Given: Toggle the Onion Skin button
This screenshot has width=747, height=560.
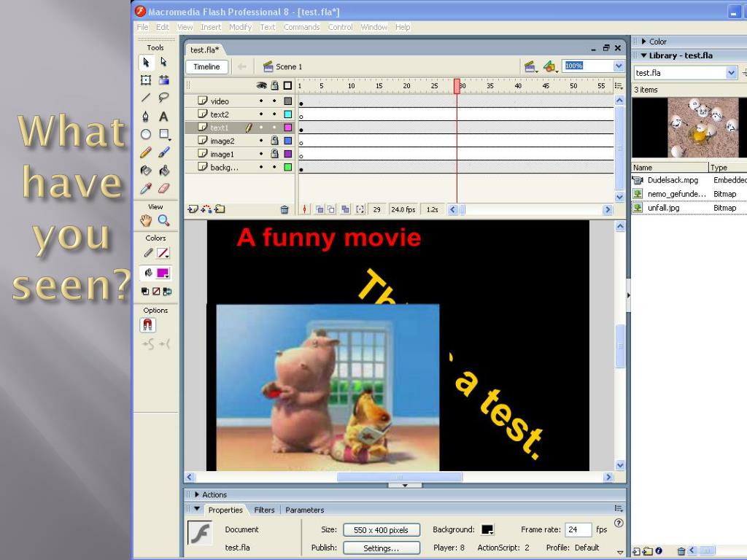Looking at the screenshot, I should click(320, 209).
